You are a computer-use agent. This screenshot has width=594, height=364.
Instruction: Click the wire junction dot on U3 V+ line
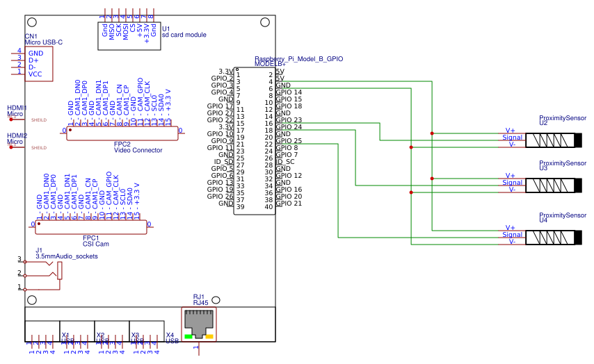coord(432,179)
